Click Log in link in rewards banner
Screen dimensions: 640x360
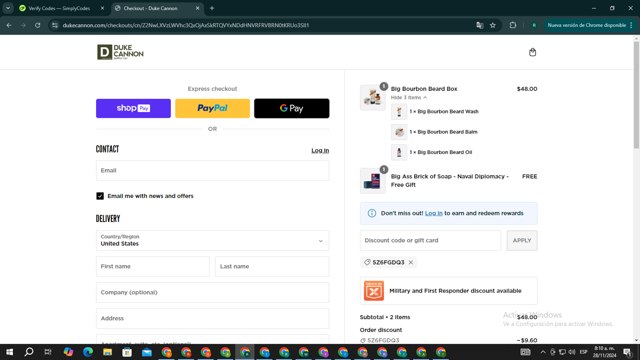tap(433, 213)
